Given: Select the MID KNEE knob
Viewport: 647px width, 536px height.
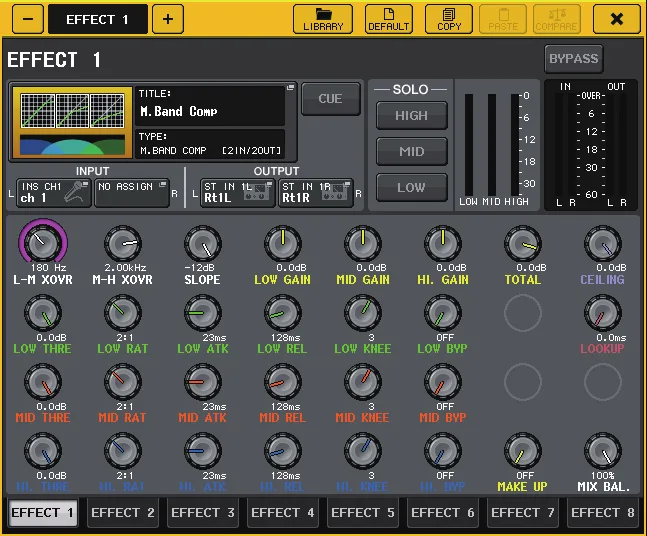Looking at the screenshot, I should coord(363,382).
